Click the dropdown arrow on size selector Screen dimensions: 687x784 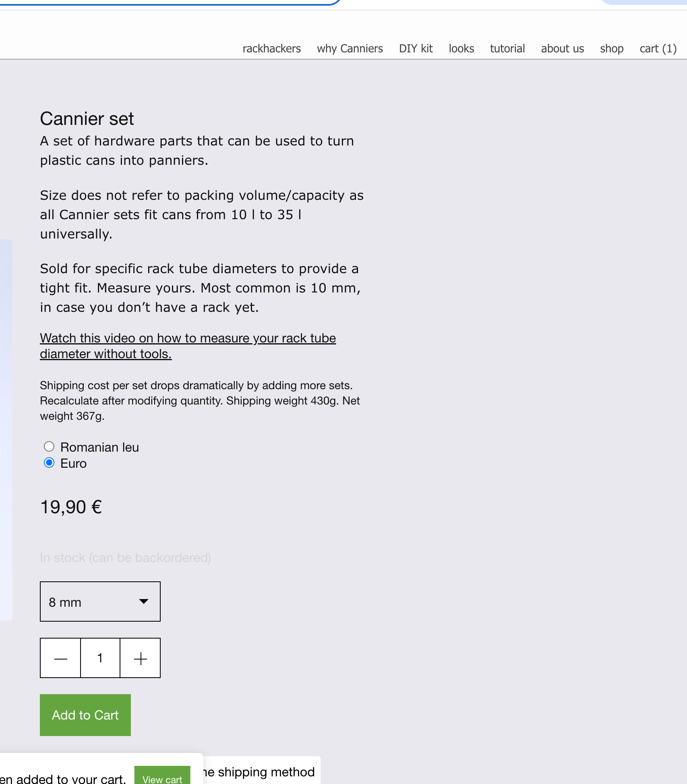[x=144, y=601]
